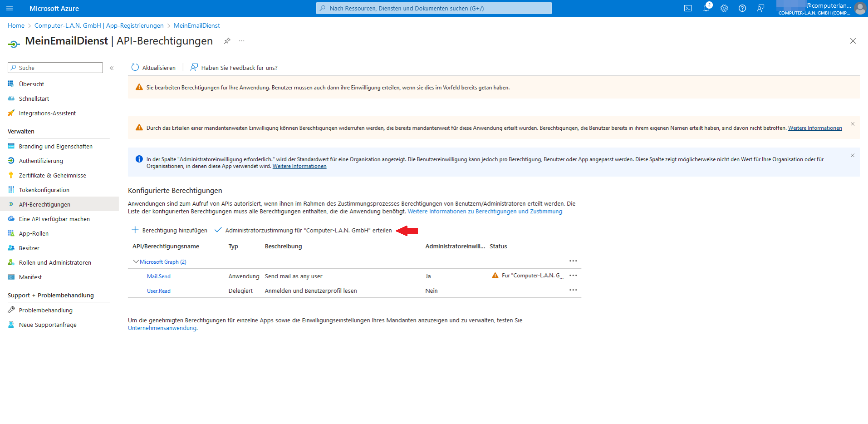Open Unternehmensanwendung link
This screenshot has height=424, width=868.
tap(162, 328)
